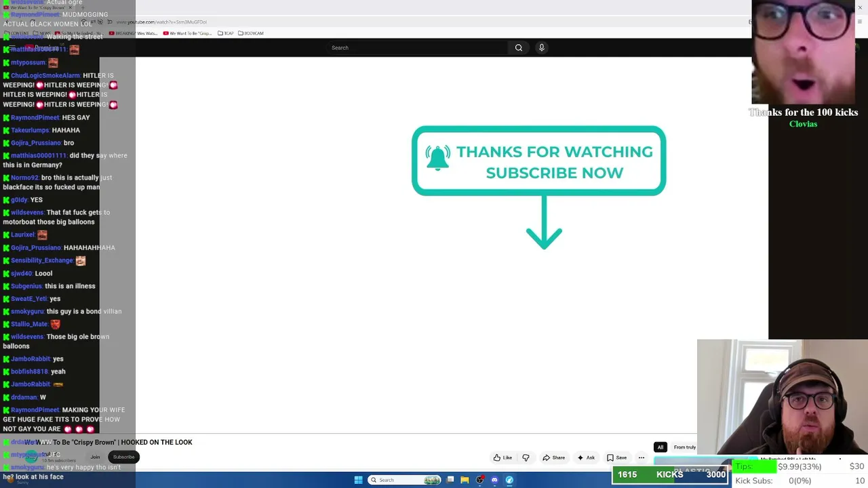Open the 'BREAKING Wes Wats...' bookmark

(133, 33)
